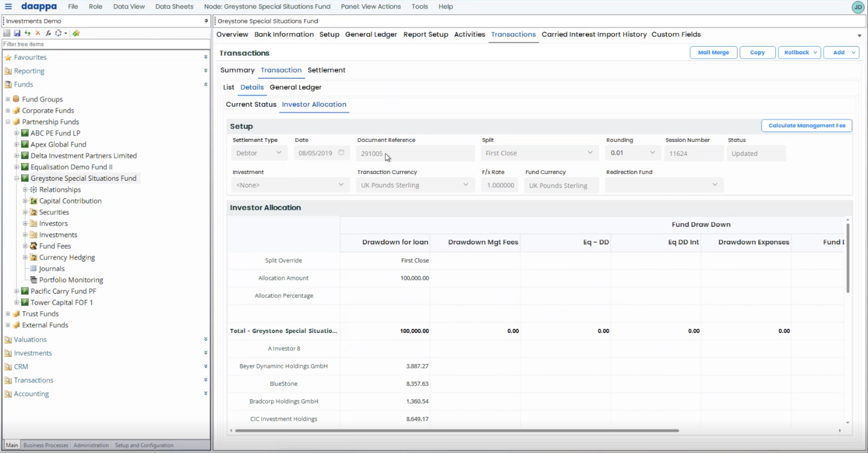Screen dimensions: 868x453
Task: Click the Copy button
Action: pyautogui.click(x=757, y=52)
